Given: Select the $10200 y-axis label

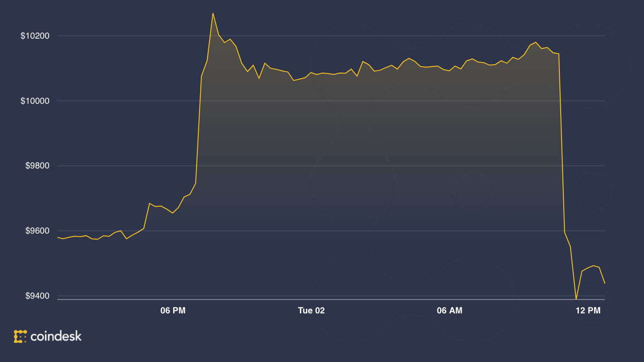Looking at the screenshot, I should [35, 36].
